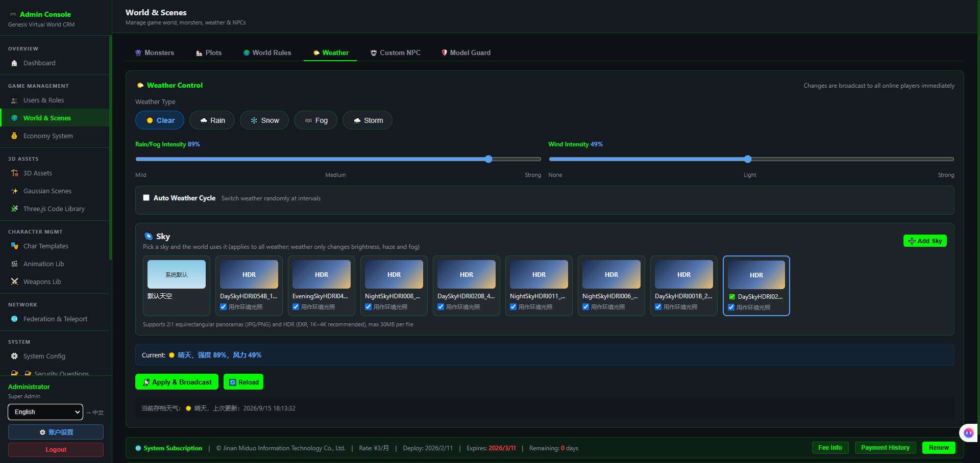Switch to the Monsters tab
The height and width of the screenshot is (463, 980).
coord(155,53)
